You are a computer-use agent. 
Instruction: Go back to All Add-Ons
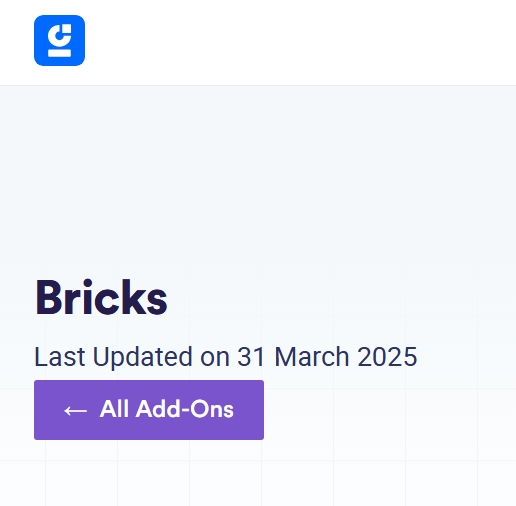[149, 410]
